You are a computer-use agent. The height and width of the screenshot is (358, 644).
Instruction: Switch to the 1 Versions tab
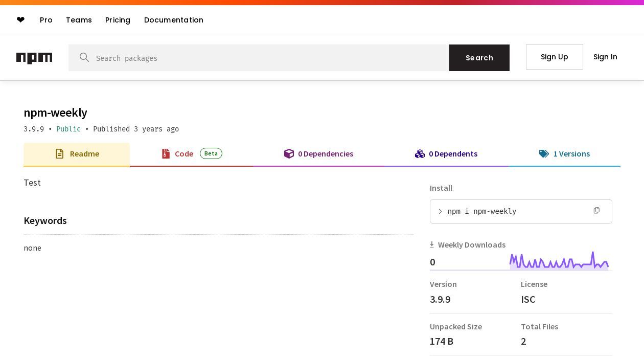[x=571, y=154]
